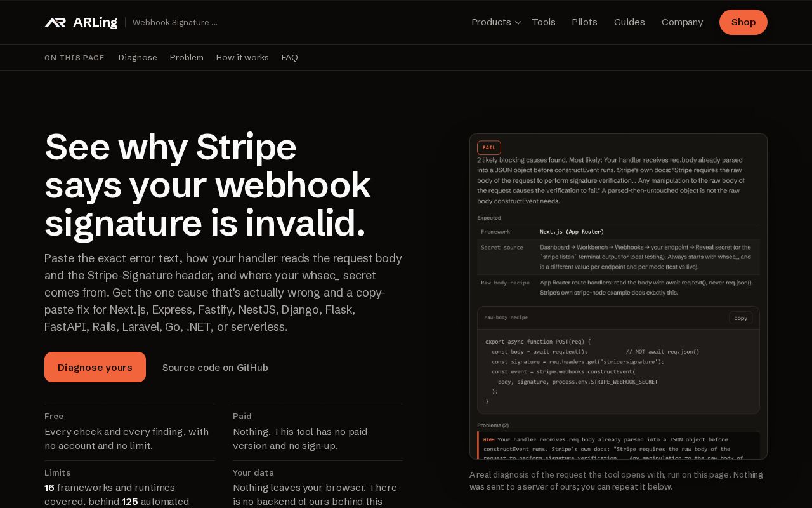
Task: Select the ARLing brand name
Action: click(95, 22)
